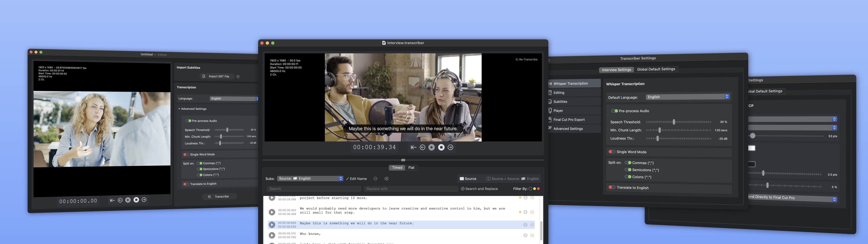Open the Subs Source English dropdown

(310, 179)
